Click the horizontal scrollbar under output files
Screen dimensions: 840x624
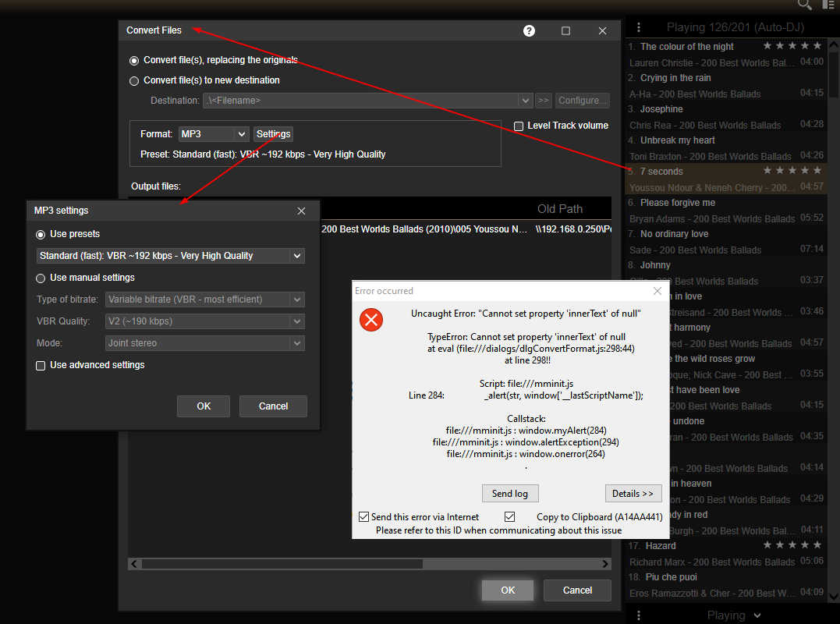(x=281, y=564)
